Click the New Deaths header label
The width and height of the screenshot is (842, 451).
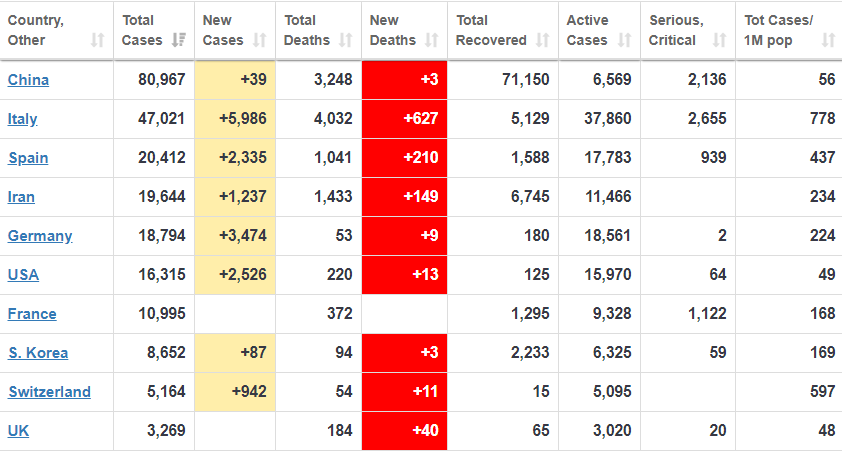(393, 30)
